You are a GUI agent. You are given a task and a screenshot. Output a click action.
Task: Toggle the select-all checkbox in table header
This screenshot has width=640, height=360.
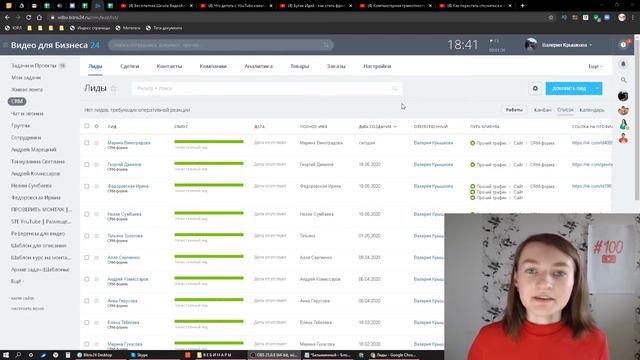tap(87, 126)
